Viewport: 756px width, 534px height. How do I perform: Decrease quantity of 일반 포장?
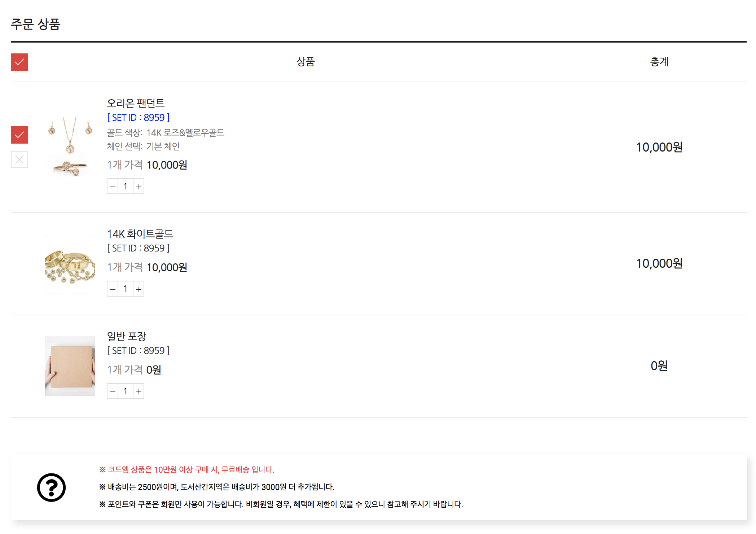click(113, 391)
